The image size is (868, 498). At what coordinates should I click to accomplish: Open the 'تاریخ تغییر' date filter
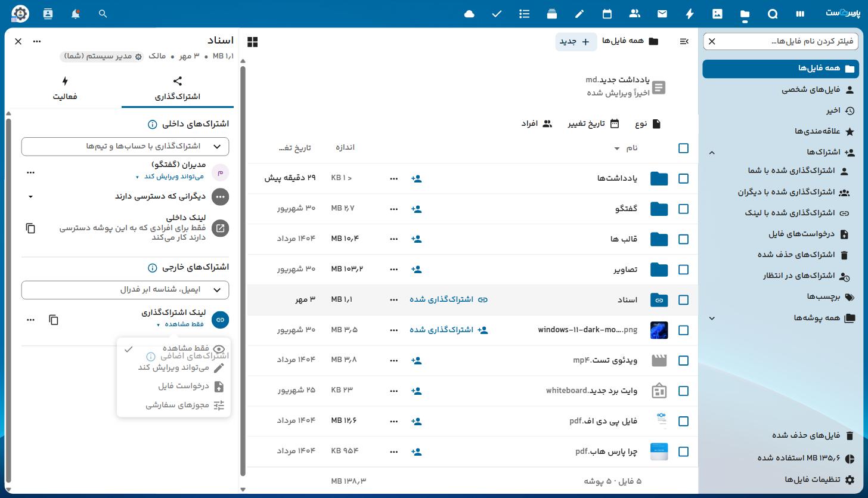pyautogui.click(x=594, y=124)
